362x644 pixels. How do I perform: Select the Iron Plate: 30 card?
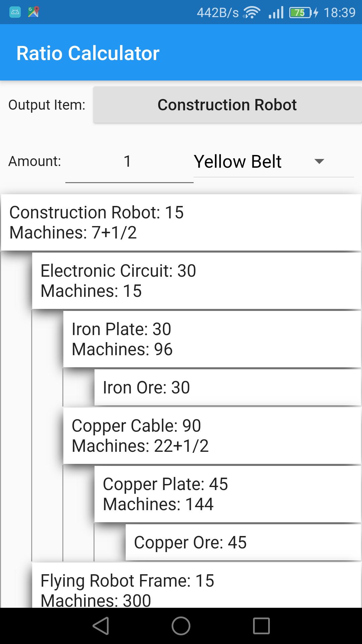point(212,339)
